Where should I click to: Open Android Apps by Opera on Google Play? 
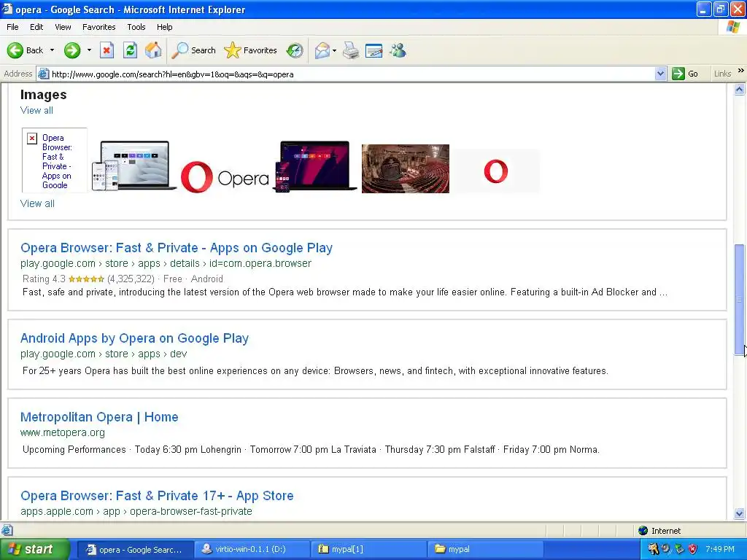point(135,338)
